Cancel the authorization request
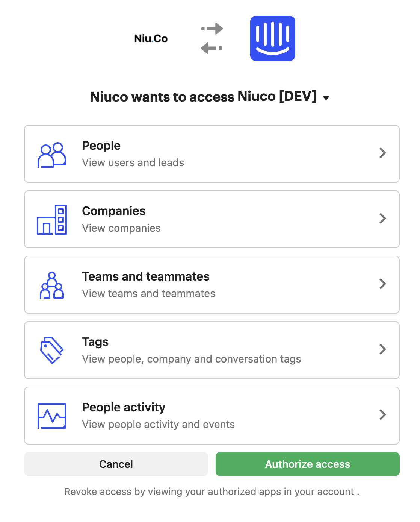 coord(116,464)
